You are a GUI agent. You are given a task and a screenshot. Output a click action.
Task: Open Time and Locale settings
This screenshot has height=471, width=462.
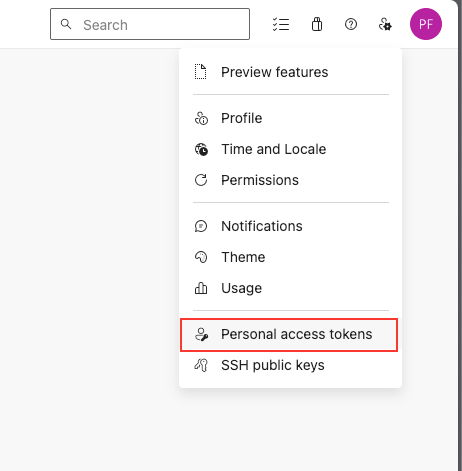click(291, 149)
